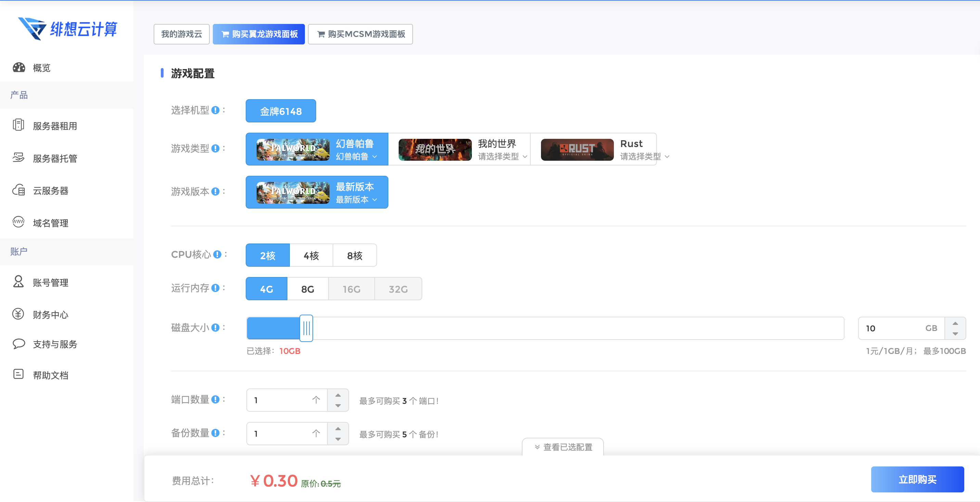Image resolution: width=980 pixels, height=502 pixels.
Task: Click disk size slider track middle
Action: point(545,328)
